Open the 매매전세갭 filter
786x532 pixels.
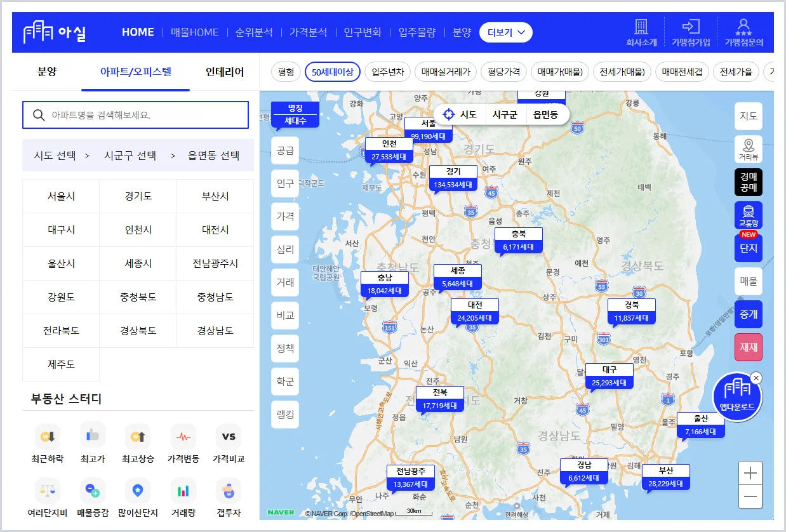(682, 72)
